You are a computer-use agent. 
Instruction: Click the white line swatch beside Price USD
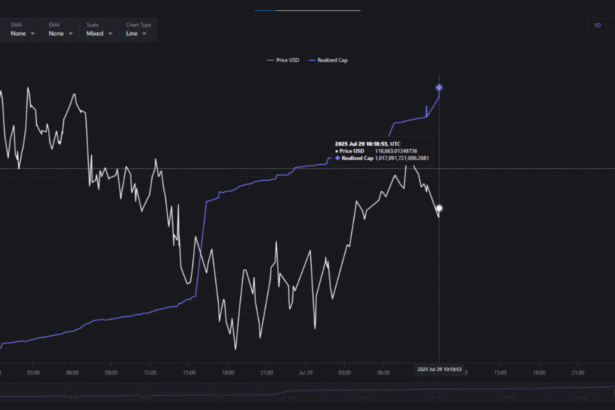tap(270, 61)
